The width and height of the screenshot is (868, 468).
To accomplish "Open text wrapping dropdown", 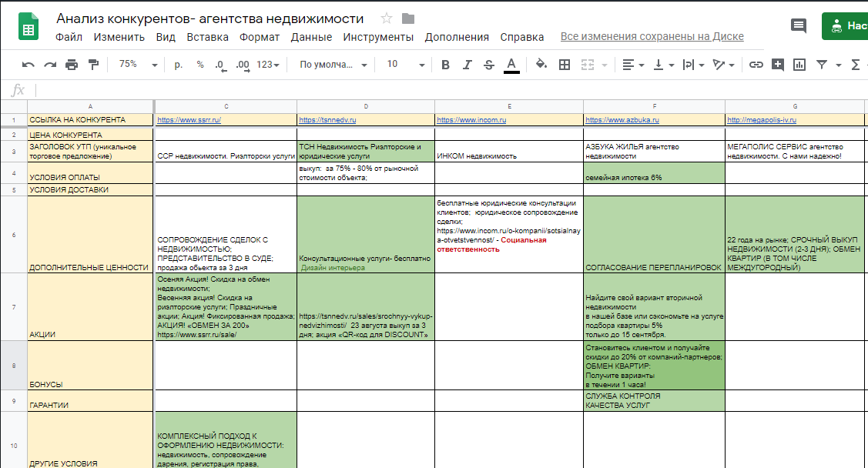I will pyautogui.click(x=693, y=65).
